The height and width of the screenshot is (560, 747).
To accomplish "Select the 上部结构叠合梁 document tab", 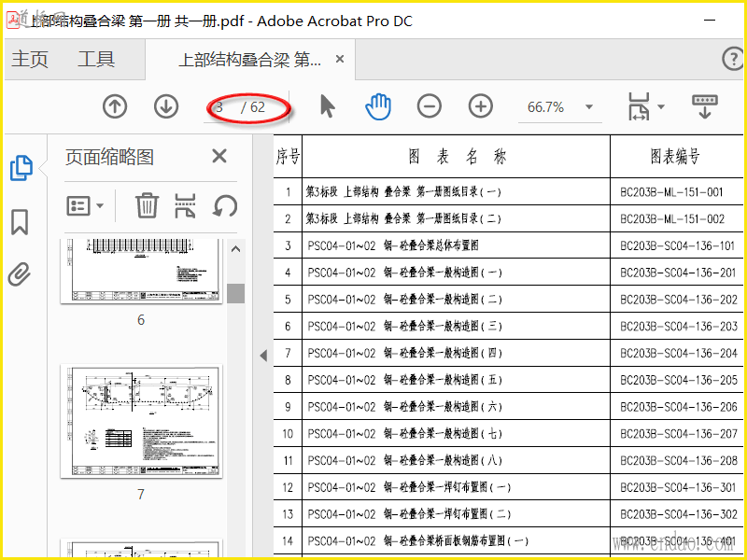I will click(x=249, y=60).
